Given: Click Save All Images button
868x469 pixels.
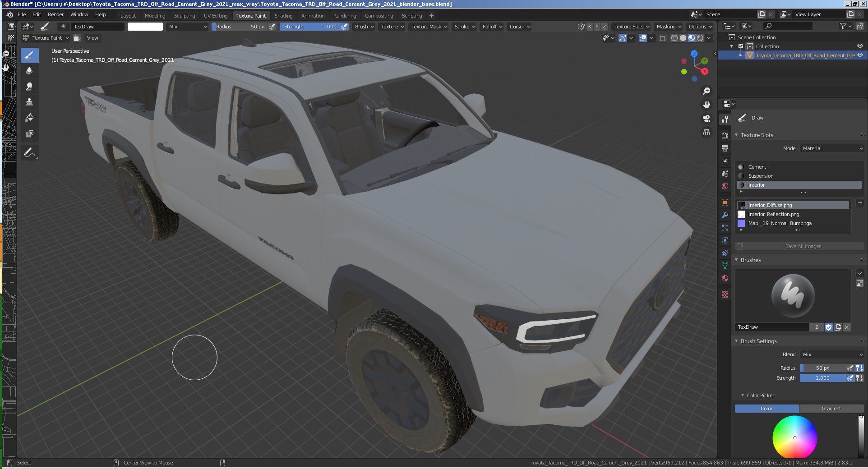Looking at the screenshot, I should 799,246.
